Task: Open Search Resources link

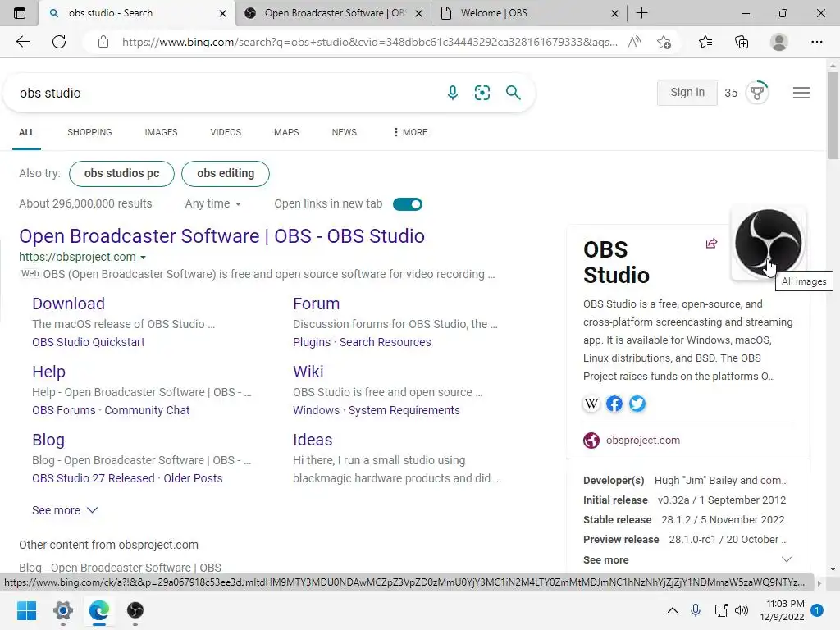Action: coord(386,342)
